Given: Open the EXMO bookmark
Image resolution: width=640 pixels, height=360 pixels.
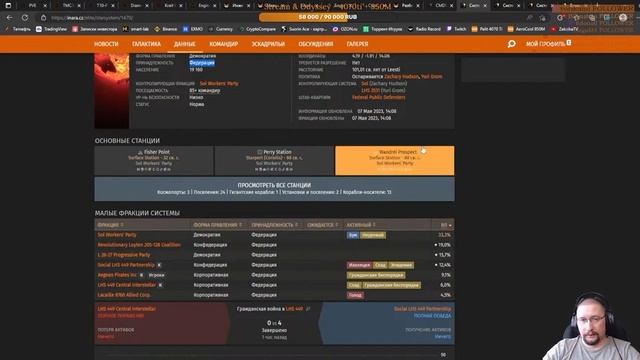Looking at the screenshot, I should click(193, 29).
